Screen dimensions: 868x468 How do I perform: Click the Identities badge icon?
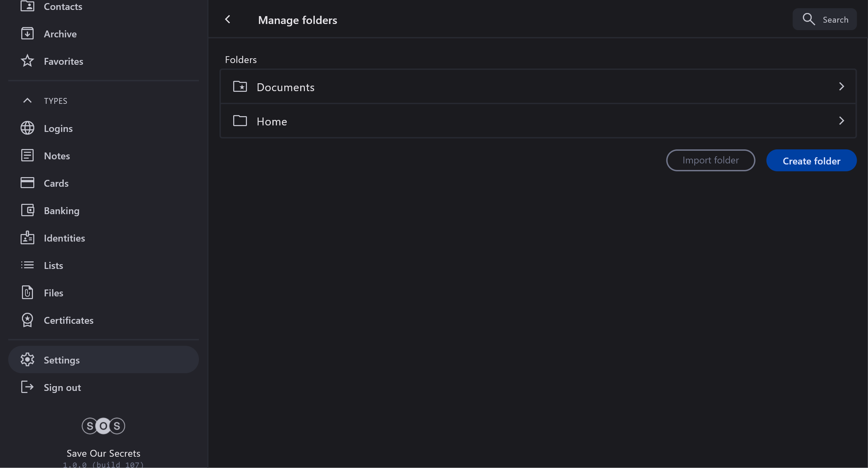27,238
